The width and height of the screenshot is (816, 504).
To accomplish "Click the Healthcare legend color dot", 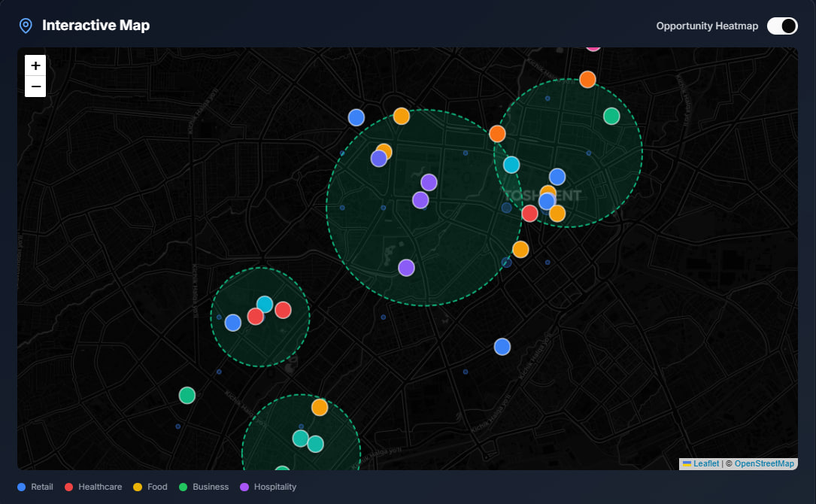I will (x=68, y=487).
